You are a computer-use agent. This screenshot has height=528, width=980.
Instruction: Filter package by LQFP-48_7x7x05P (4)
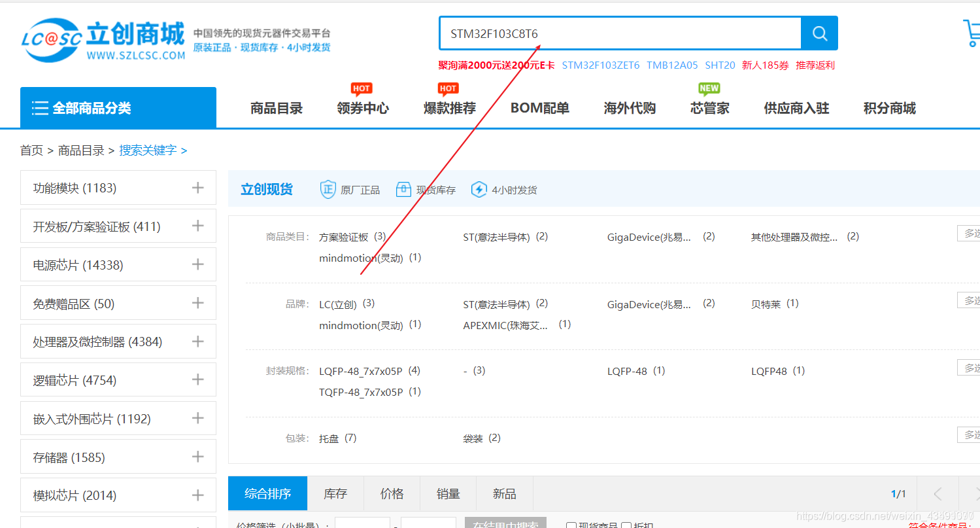(369, 371)
